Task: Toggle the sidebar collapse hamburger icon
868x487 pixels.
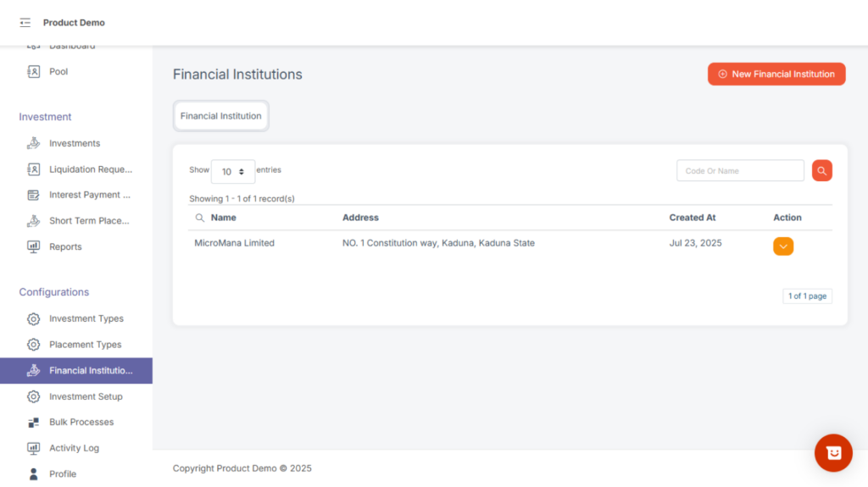Action: pos(25,23)
